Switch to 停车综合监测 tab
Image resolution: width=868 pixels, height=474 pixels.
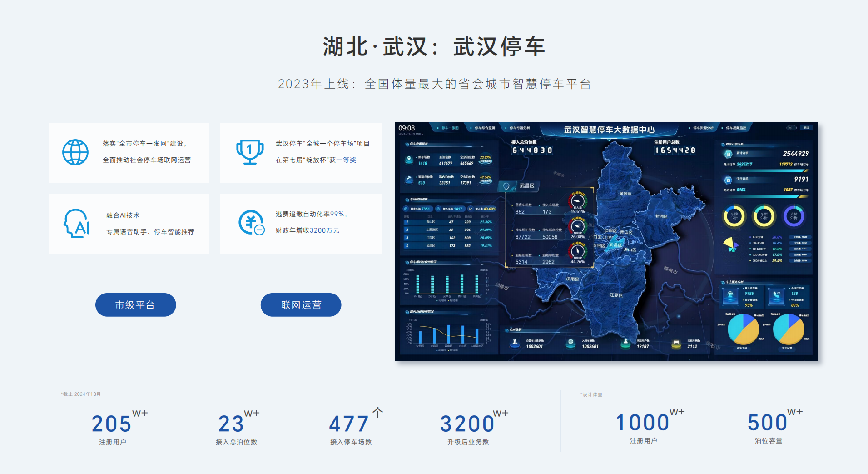click(x=485, y=128)
